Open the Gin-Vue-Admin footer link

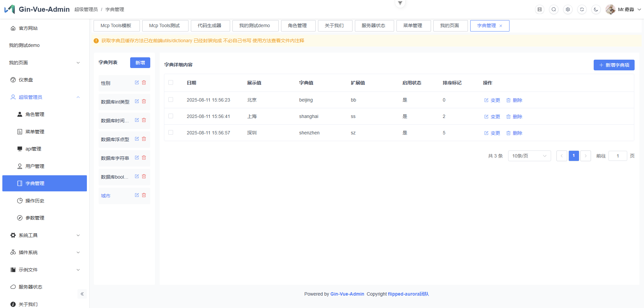pos(347,294)
